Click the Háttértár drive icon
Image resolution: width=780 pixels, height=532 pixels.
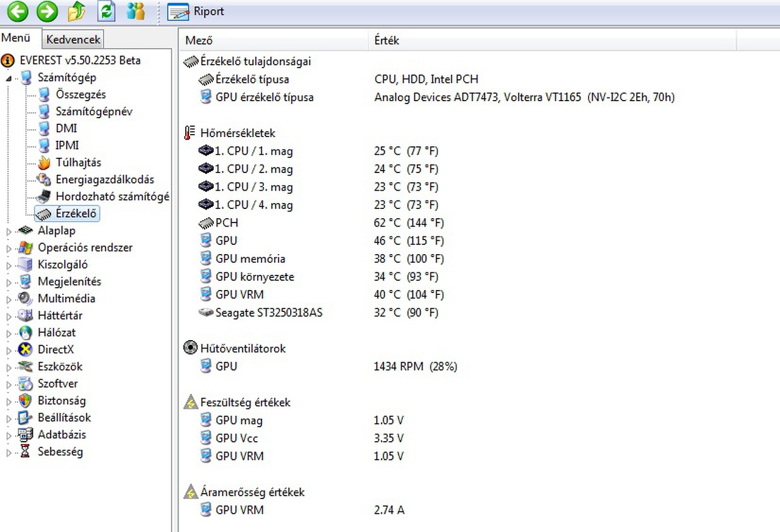point(26,316)
